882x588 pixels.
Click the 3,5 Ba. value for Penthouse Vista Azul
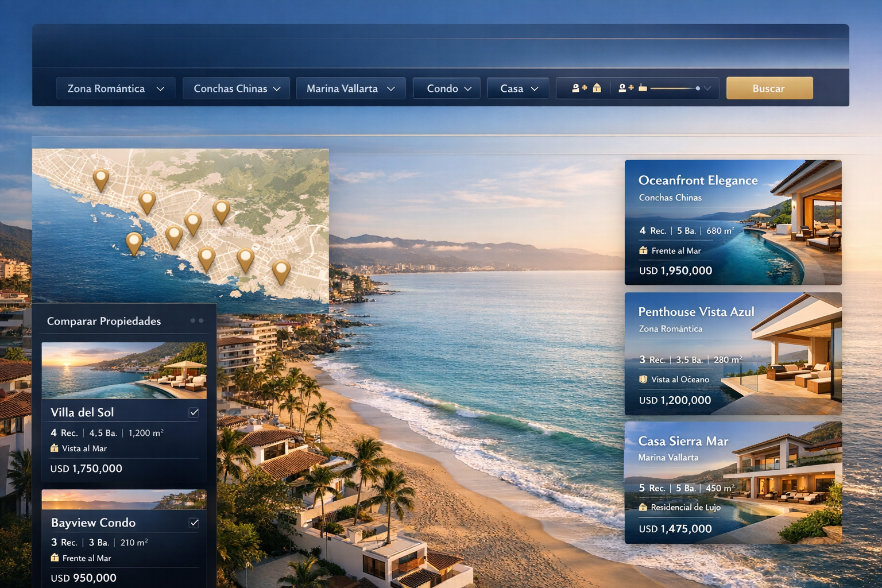pos(689,360)
